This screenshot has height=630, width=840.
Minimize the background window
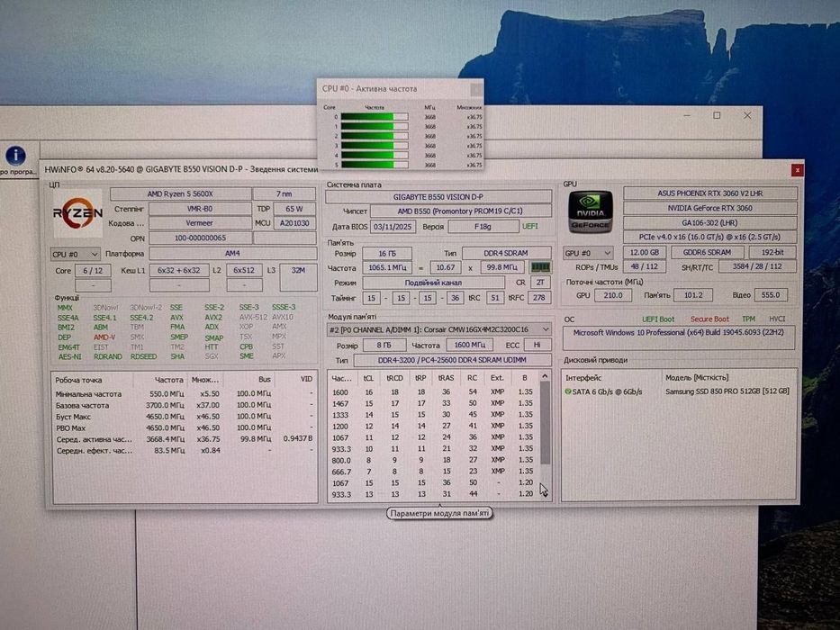click(687, 115)
